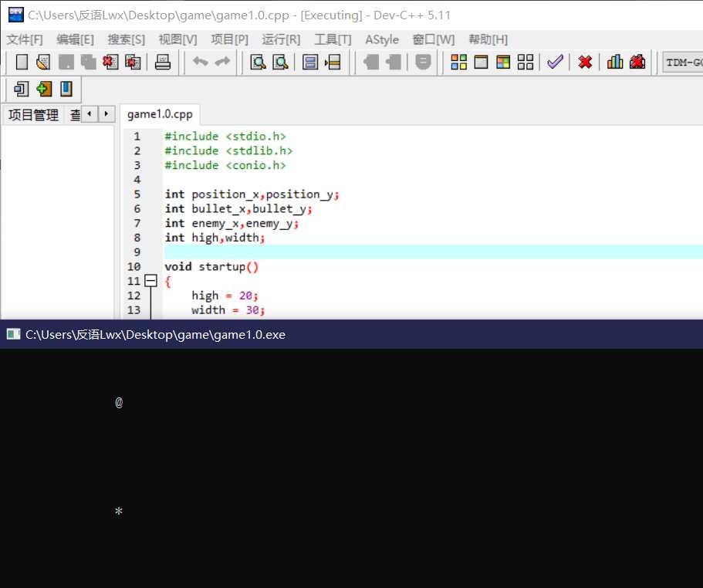Open Profile analysis bar chart icon

615,62
